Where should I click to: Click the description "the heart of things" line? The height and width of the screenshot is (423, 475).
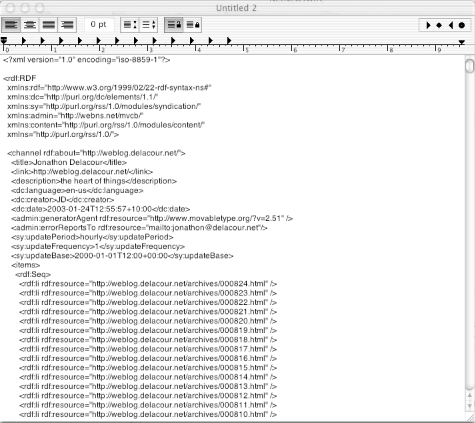(x=94, y=181)
